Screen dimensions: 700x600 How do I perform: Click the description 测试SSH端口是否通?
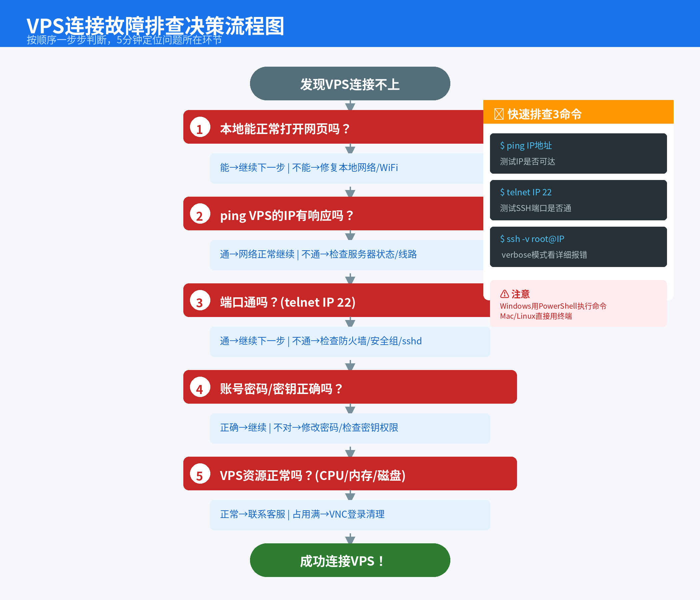(x=535, y=208)
